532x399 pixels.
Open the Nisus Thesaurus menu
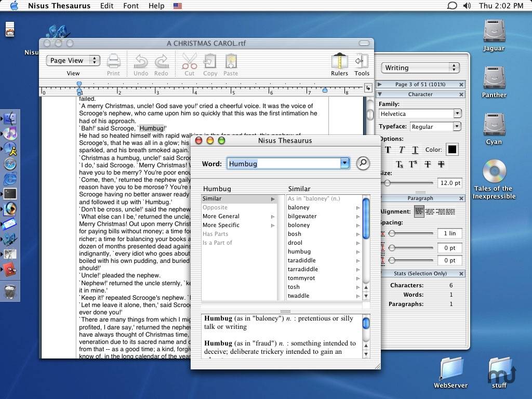(59, 6)
